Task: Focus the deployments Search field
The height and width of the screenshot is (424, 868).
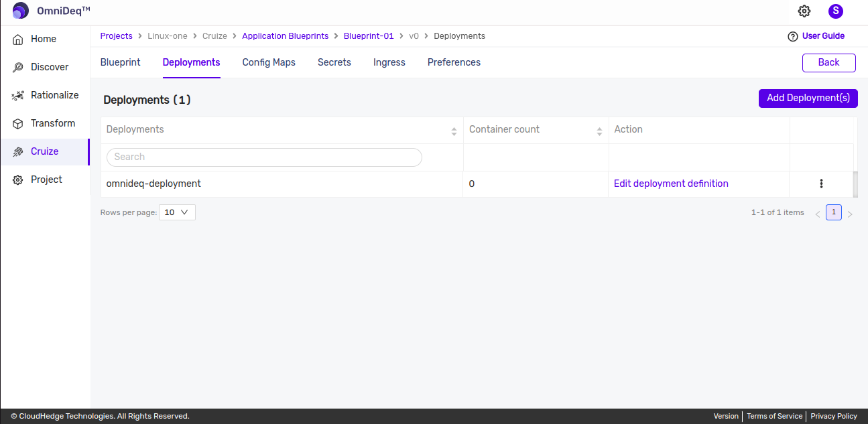Action: coord(264,157)
